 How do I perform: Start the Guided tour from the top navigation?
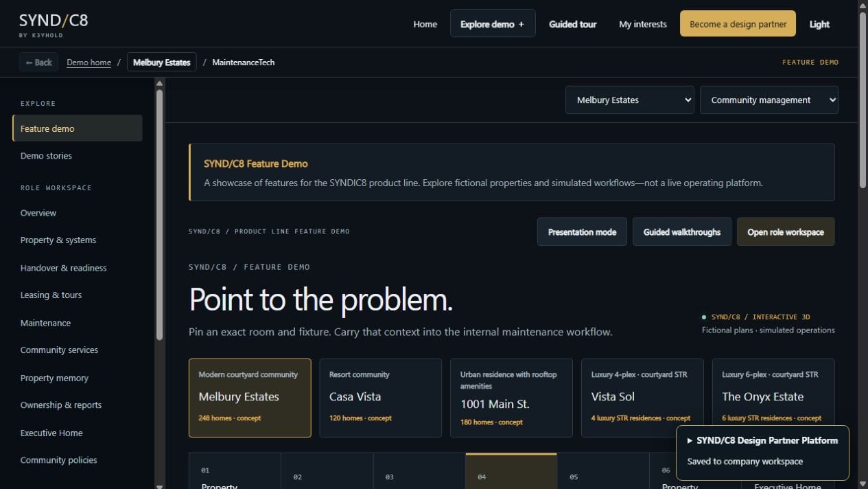[572, 24]
